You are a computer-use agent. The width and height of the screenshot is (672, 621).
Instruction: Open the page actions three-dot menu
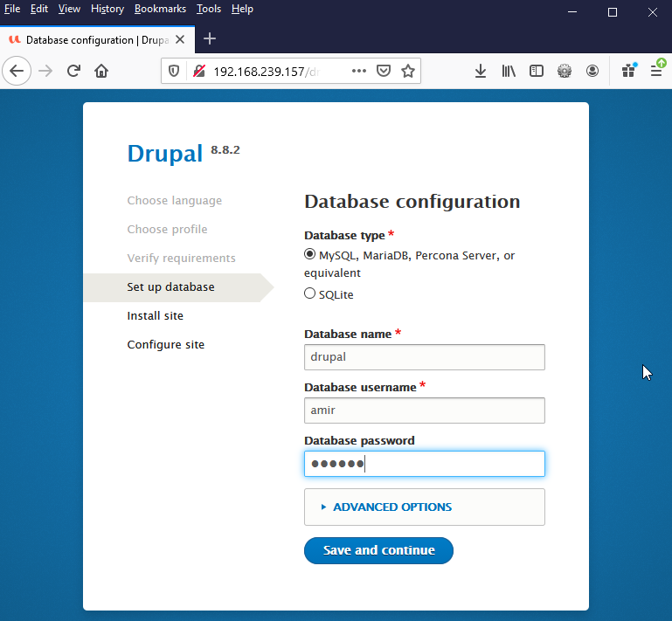(359, 71)
